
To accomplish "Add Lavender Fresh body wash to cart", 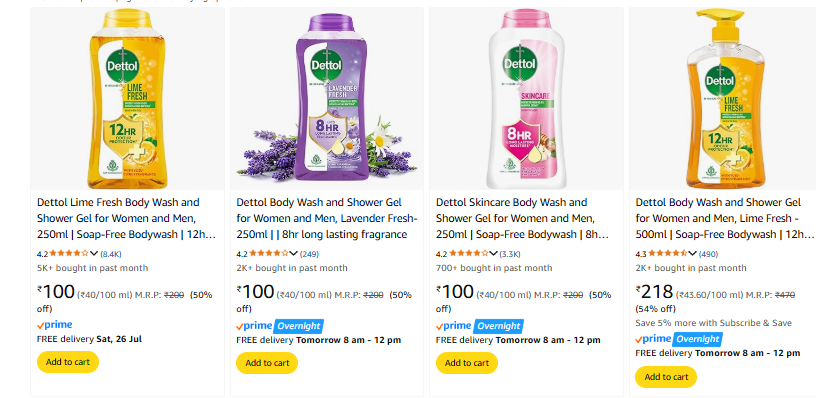I will (267, 363).
